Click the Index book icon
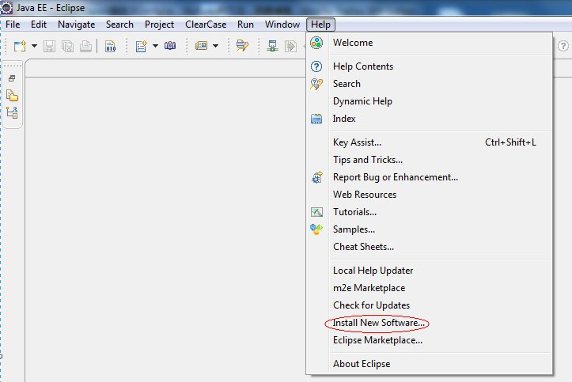The height and width of the screenshot is (382, 572). point(316,119)
